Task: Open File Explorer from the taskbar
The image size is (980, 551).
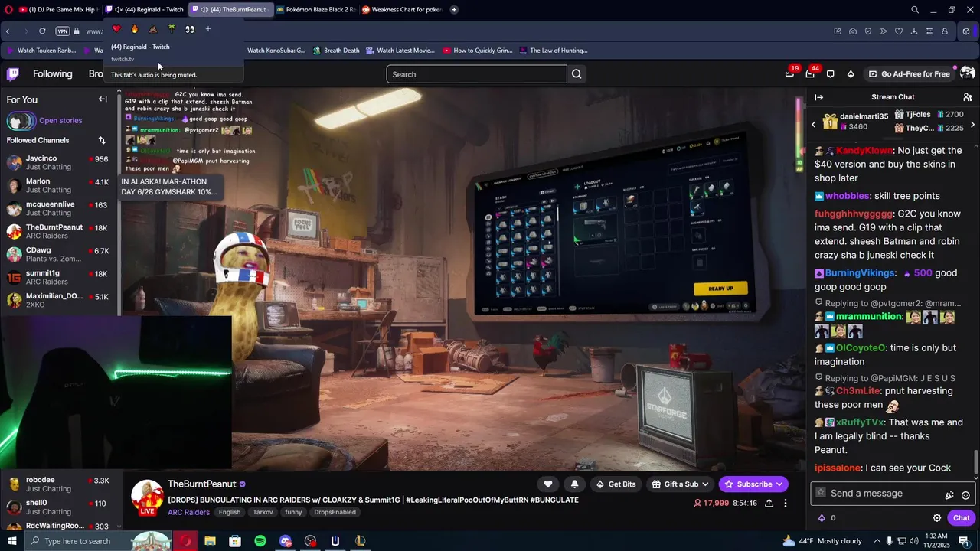Action: [x=210, y=541]
